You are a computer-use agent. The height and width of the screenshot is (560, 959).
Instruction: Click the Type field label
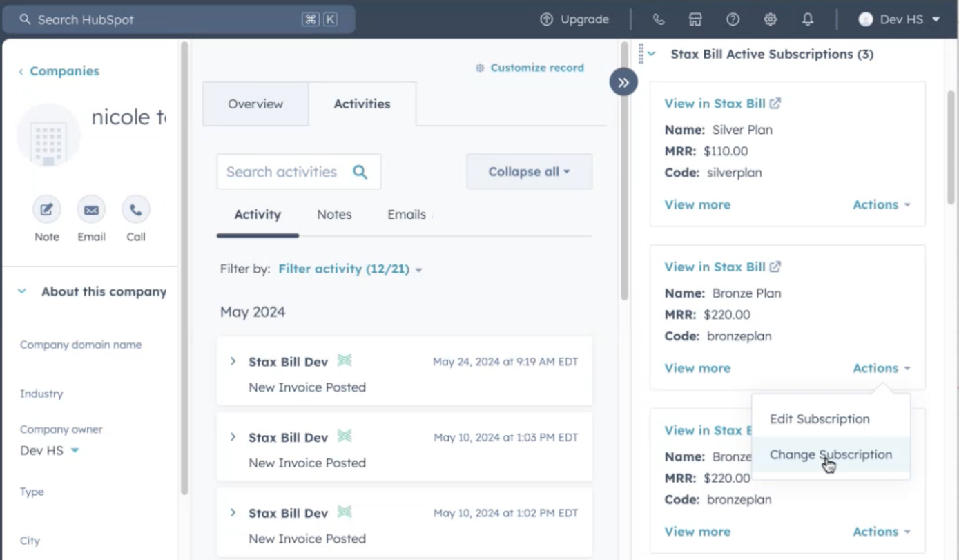click(x=32, y=492)
